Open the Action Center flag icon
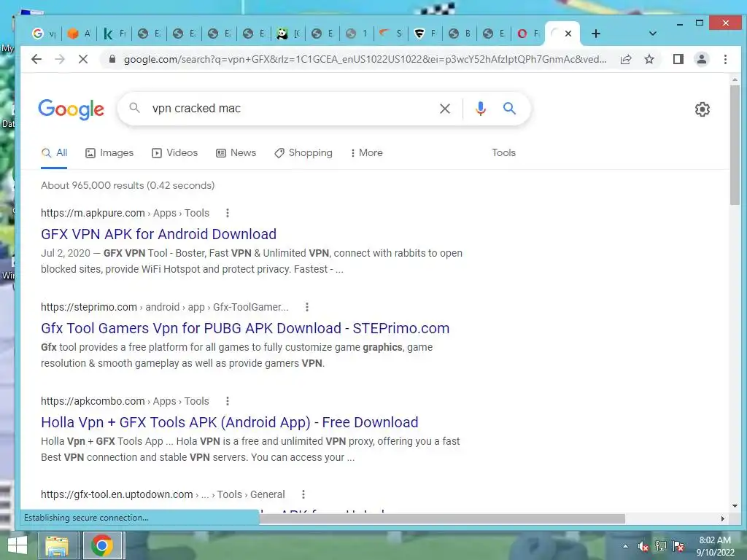747x560 pixels. [678, 546]
